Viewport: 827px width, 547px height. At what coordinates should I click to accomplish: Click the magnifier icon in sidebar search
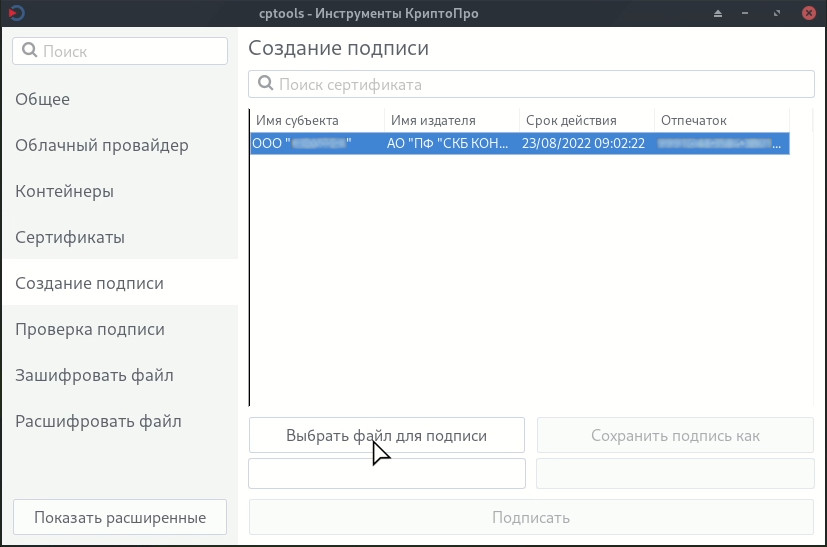30,51
